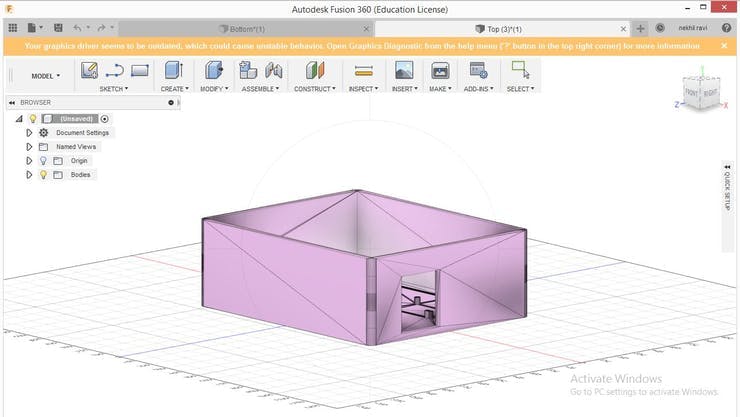Select the Document Settings label
The height and width of the screenshot is (417, 740).
click(83, 133)
